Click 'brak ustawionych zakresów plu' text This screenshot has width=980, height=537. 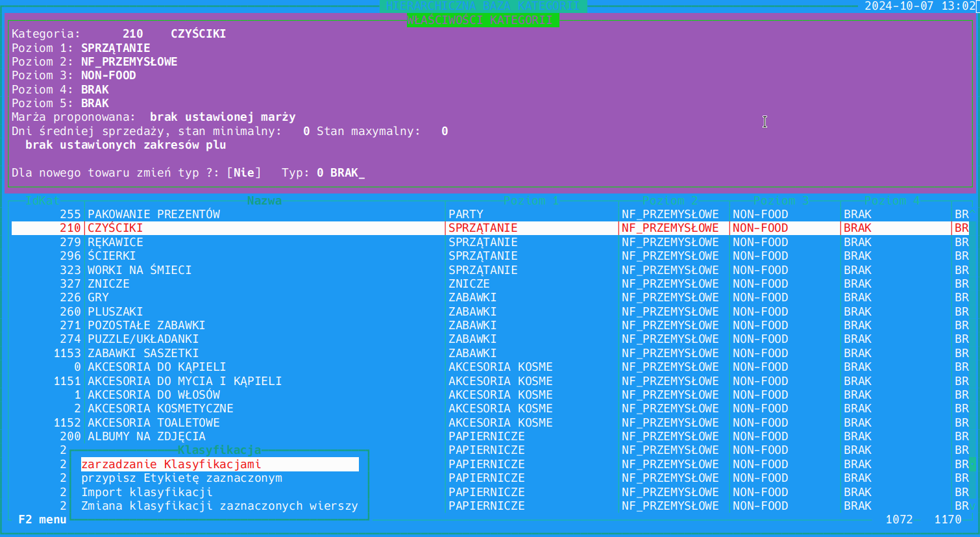pos(126,145)
